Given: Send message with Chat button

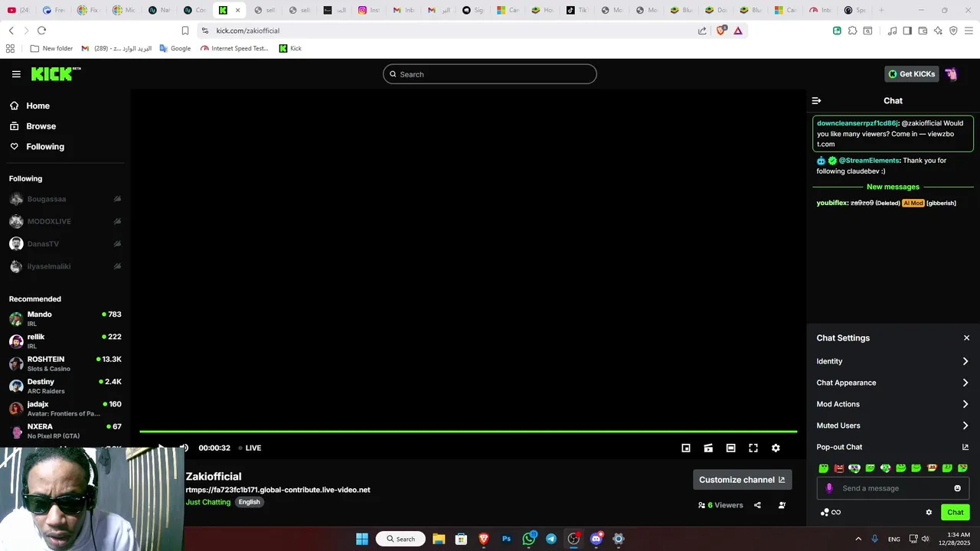Looking at the screenshot, I should point(955,513).
